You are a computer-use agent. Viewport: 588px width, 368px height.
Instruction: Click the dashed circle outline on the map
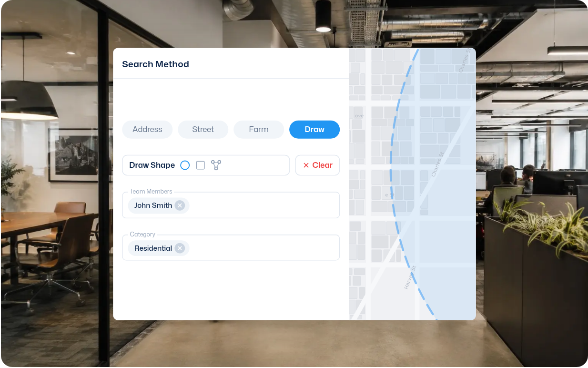coord(391,167)
